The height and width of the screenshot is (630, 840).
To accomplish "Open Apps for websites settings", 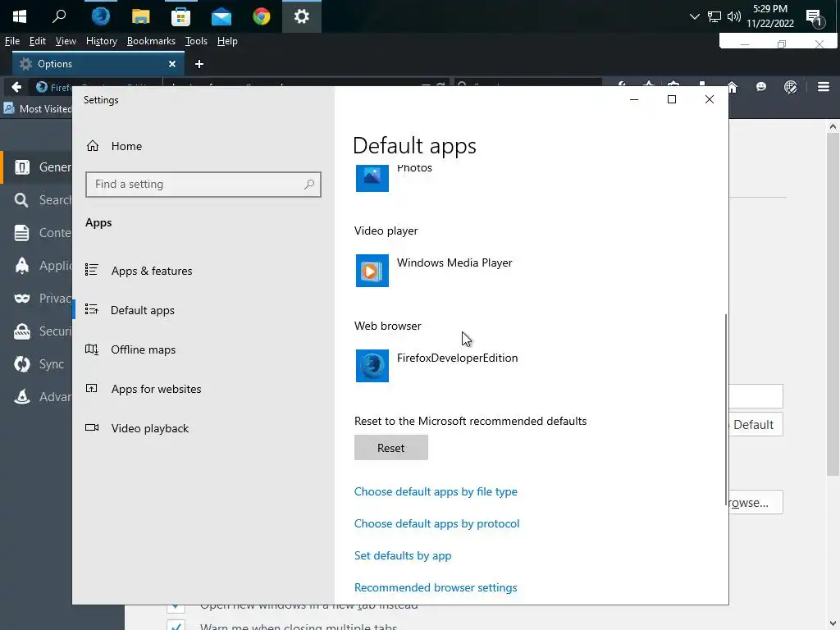I will pyautogui.click(x=143, y=389).
